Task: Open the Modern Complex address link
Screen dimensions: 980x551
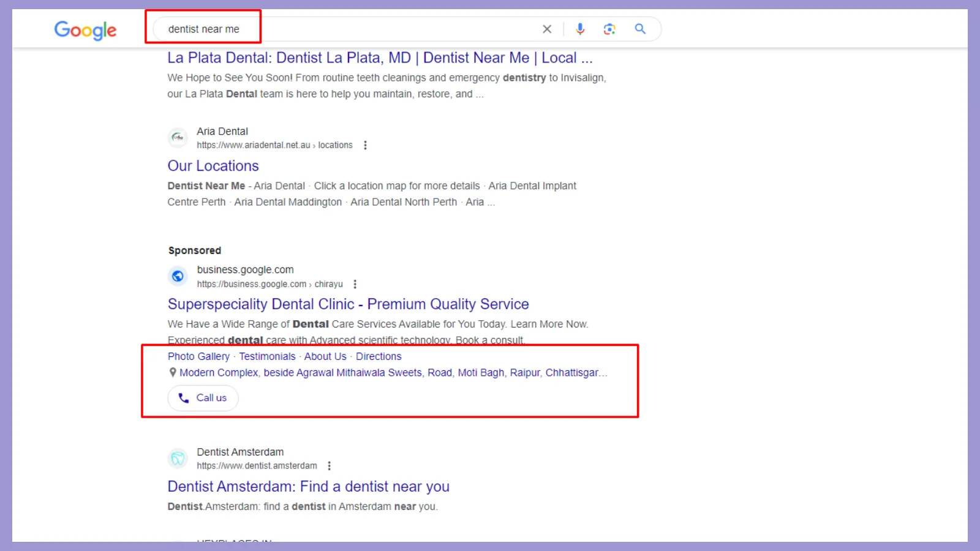Action: click(x=393, y=372)
